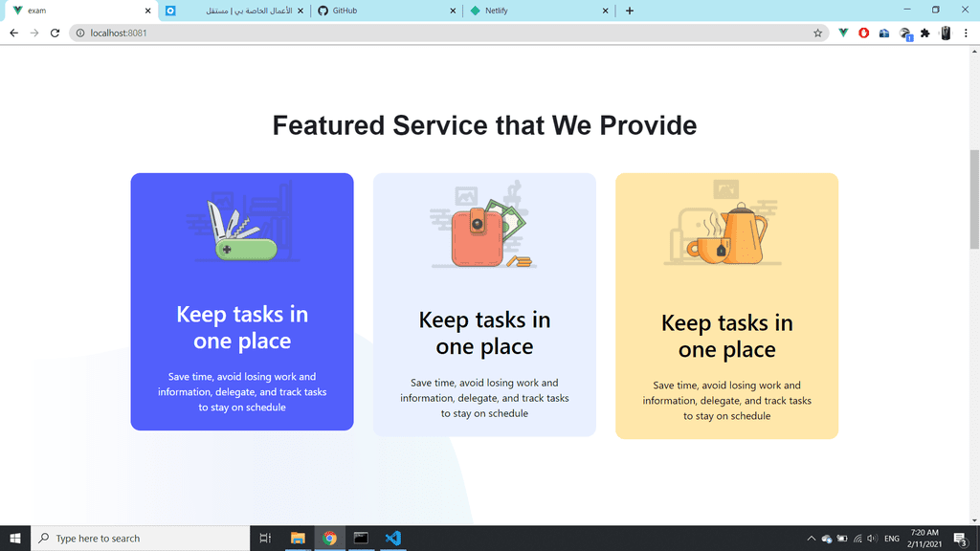Screen dimensions: 980x551
Task: Switch to the exam tab
Action: [x=81, y=11]
